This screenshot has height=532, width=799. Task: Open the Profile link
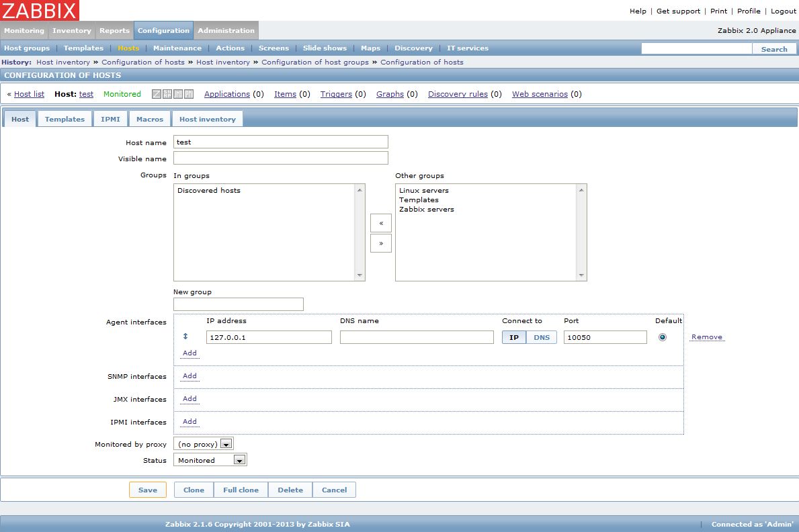tap(749, 11)
